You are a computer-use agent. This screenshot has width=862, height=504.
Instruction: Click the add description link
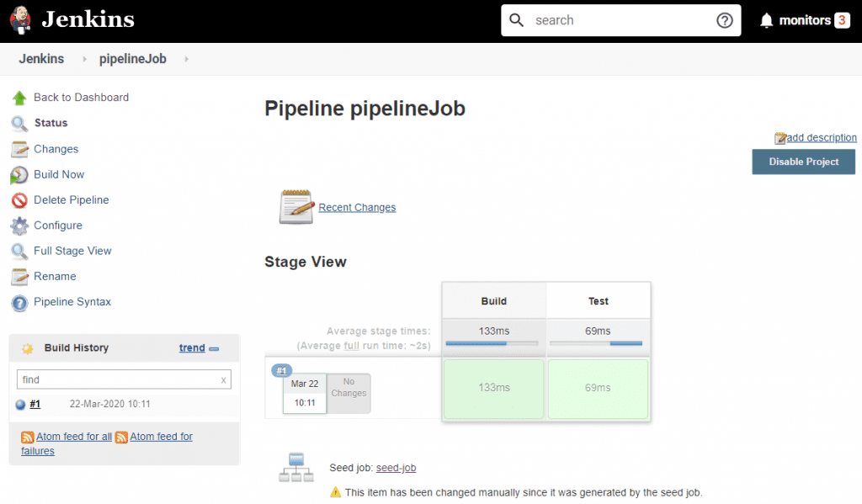click(821, 138)
